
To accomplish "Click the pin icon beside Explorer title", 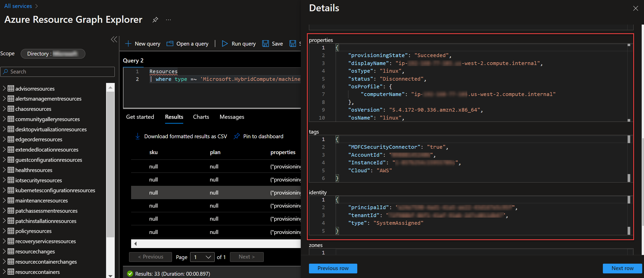I will (x=155, y=20).
